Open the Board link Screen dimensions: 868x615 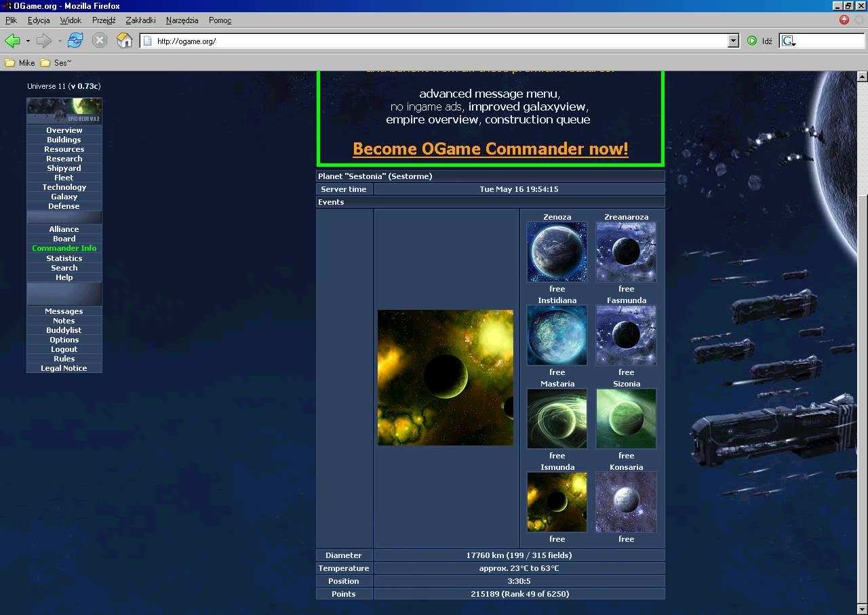[64, 239]
